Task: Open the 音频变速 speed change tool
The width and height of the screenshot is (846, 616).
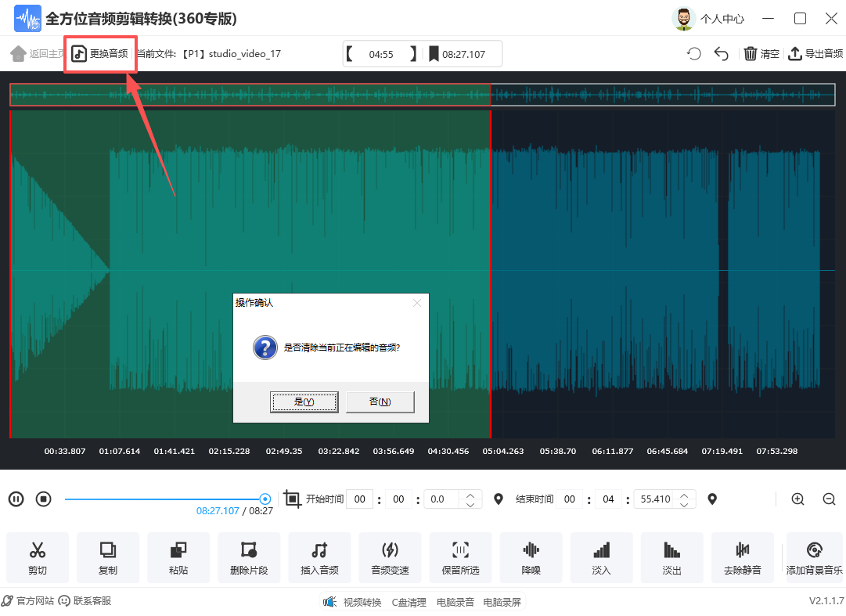Action: coord(390,557)
